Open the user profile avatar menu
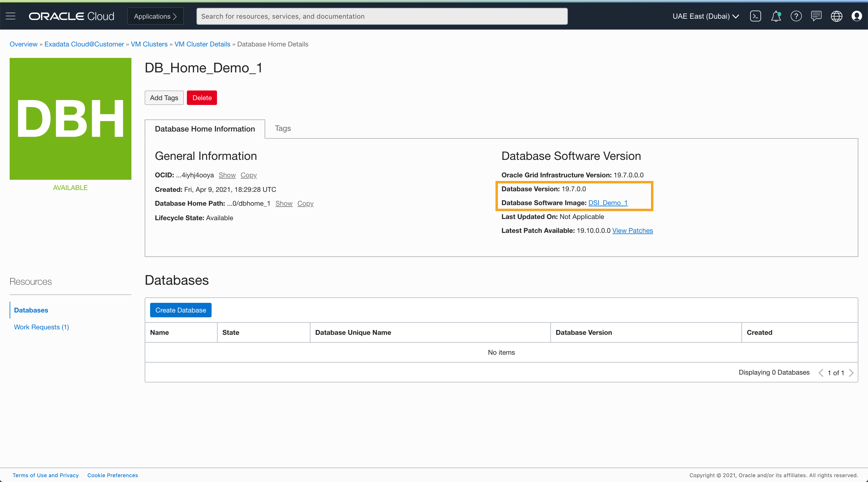The height and width of the screenshot is (482, 868). [856, 16]
